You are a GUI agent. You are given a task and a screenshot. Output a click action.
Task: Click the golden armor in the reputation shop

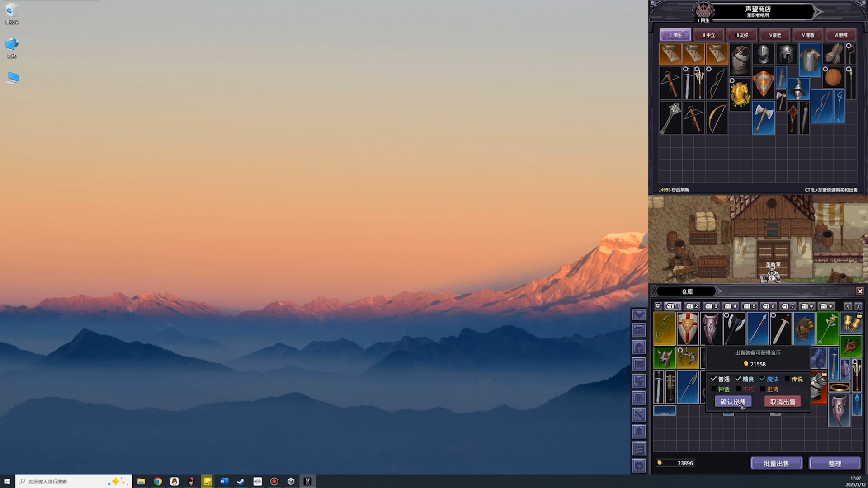[x=740, y=95]
